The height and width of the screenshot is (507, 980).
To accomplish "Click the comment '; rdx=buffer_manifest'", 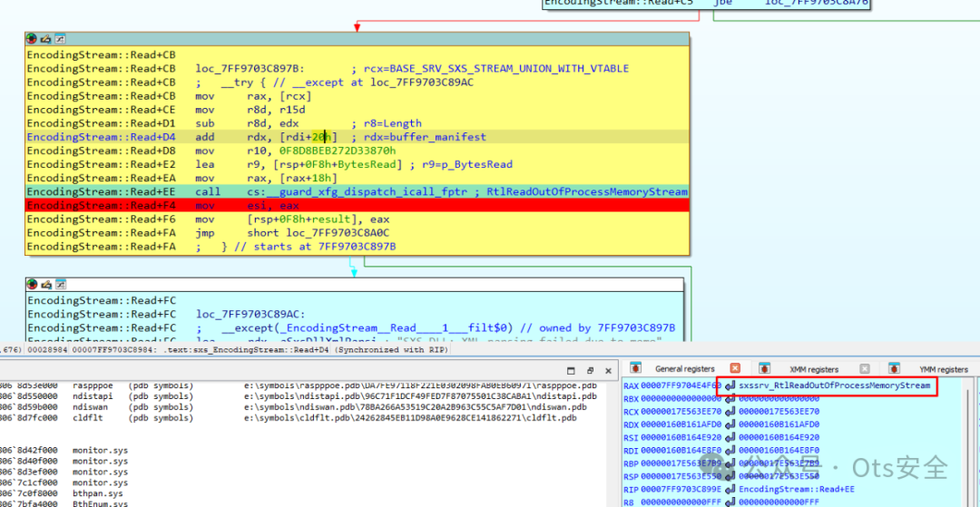I will pyautogui.click(x=418, y=137).
